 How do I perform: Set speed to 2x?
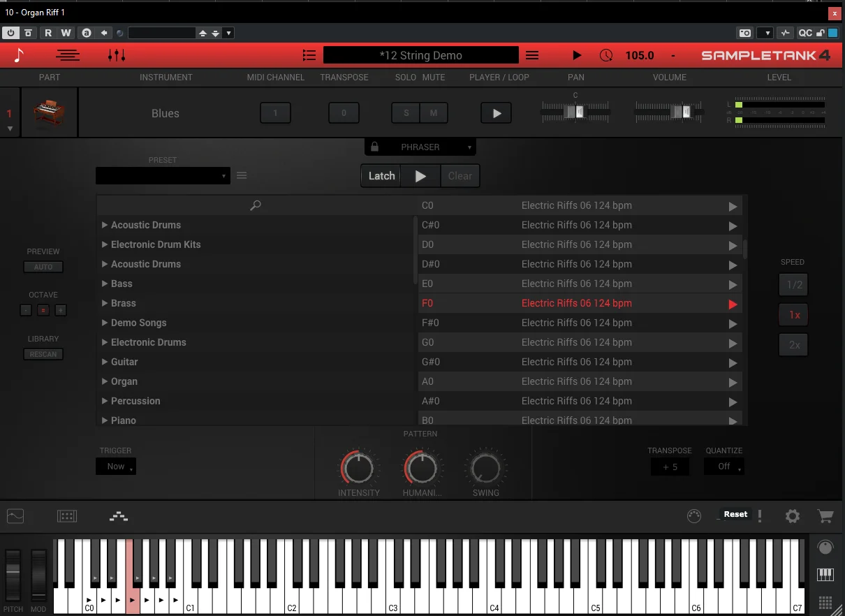click(794, 345)
